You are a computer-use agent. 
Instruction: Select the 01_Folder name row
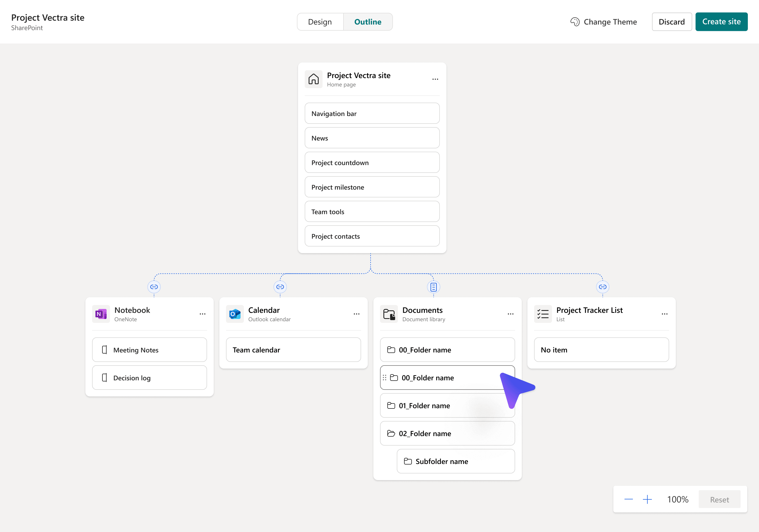447,405
